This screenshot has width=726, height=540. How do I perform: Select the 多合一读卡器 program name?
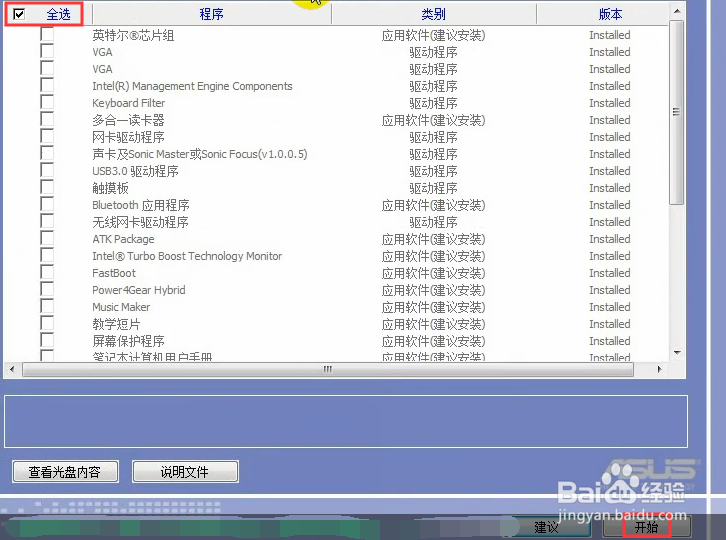coord(128,120)
